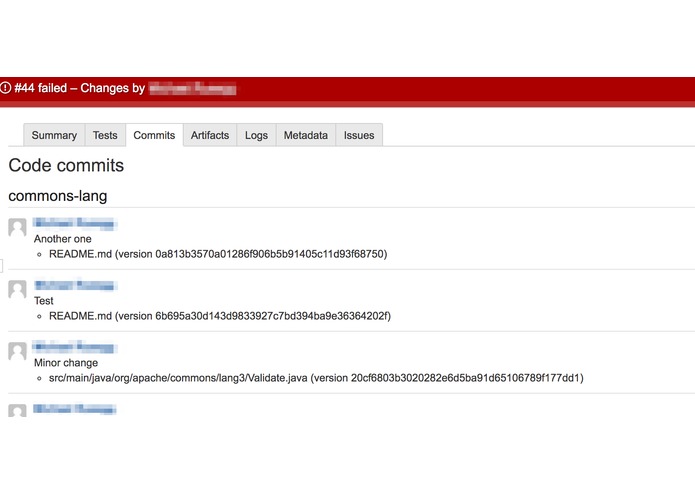Open author link above 'Test' commit

(74, 285)
